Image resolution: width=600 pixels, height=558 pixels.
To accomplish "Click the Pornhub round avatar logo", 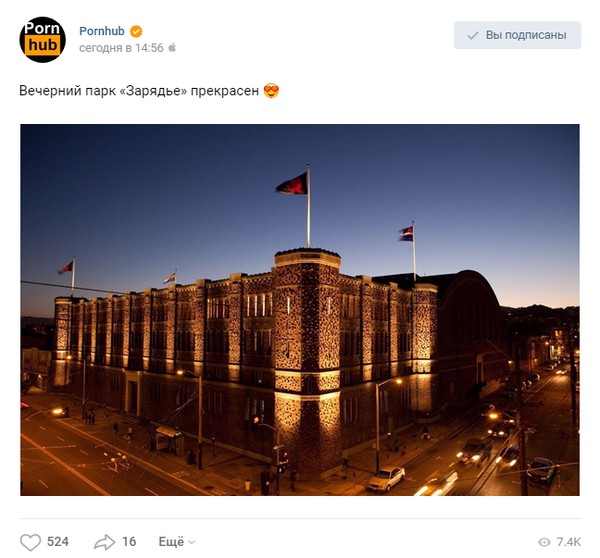I will (x=42, y=39).
